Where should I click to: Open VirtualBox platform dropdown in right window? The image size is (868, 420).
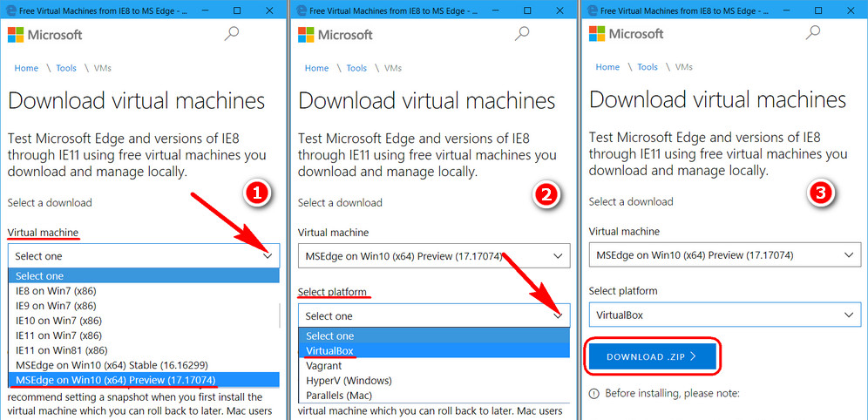(724, 315)
